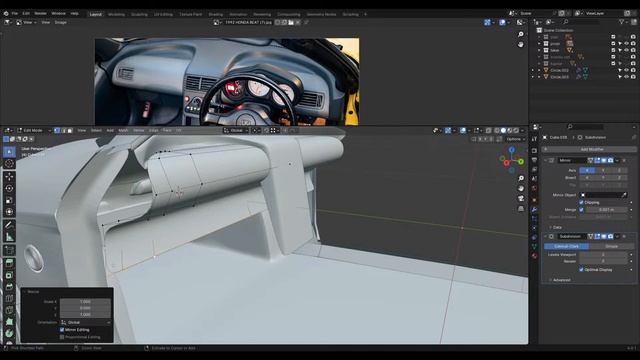Viewport: 640px width, 360px height.
Task: Toggle the Merge checkbox in Mirror modifier
Action: (581, 210)
